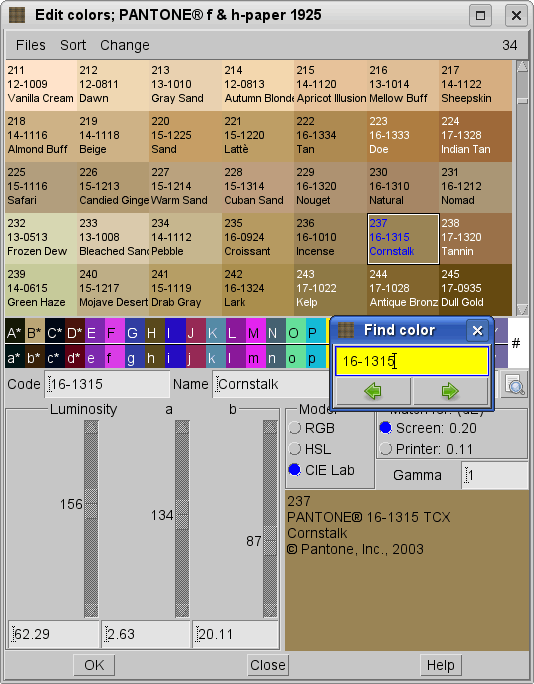Select the uppercase P group tile
This screenshot has height=684, width=534.
316,333
